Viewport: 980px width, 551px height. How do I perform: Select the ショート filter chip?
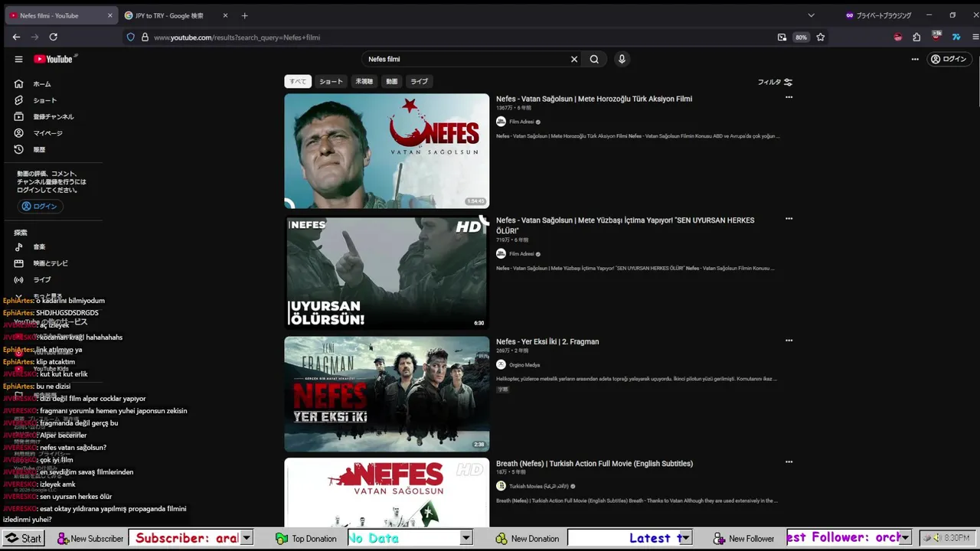pyautogui.click(x=331, y=81)
